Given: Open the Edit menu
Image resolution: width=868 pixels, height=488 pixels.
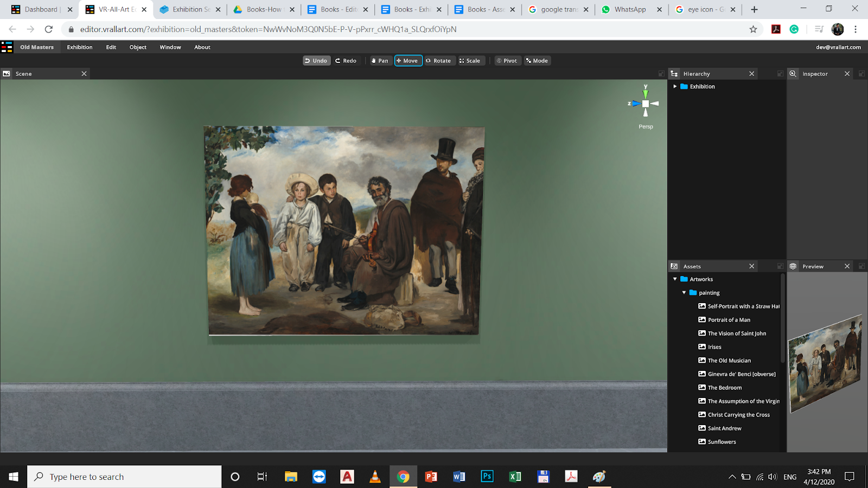Looking at the screenshot, I should [111, 47].
